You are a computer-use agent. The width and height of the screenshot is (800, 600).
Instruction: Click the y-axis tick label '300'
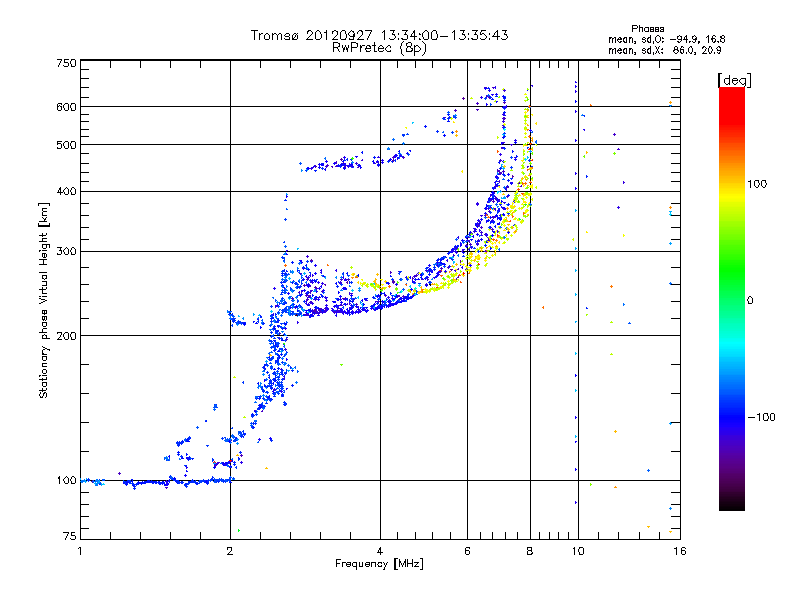(x=66, y=252)
